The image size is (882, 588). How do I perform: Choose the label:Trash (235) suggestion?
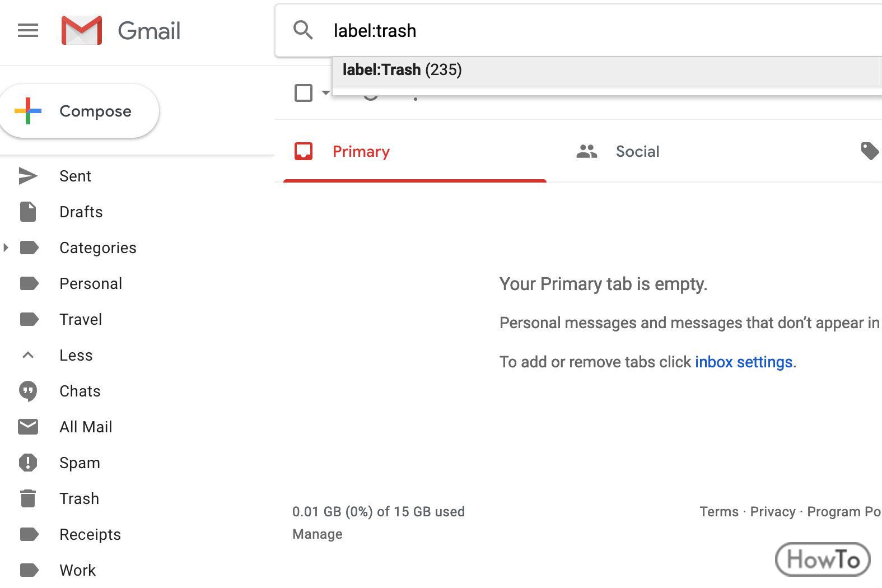tap(607, 70)
